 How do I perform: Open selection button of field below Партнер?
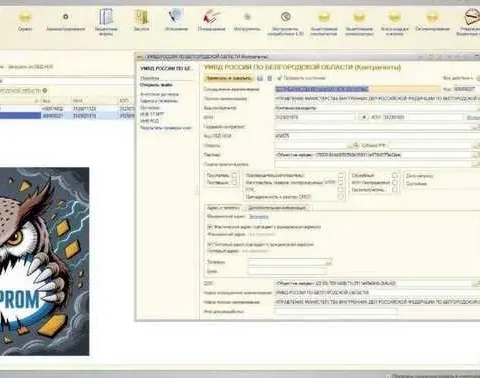click(x=476, y=164)
